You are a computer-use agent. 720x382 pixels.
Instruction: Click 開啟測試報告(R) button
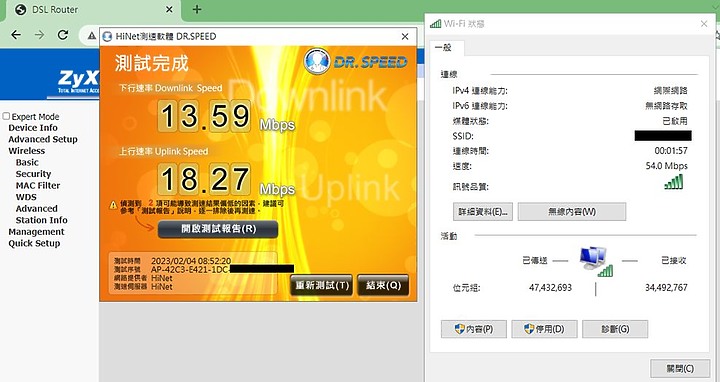click(218, 229)
